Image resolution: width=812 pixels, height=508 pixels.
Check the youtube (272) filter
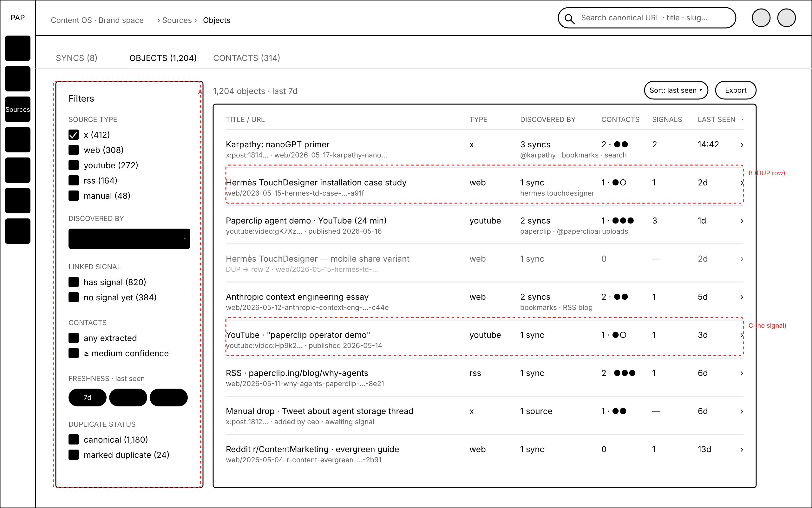pos(74,165)
